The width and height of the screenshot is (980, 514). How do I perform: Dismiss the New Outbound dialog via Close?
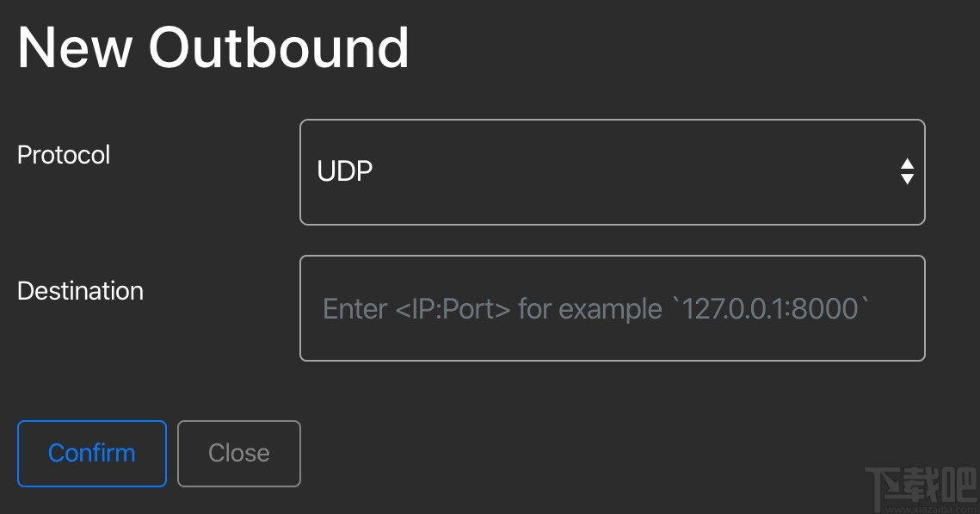tap(238, 453)
